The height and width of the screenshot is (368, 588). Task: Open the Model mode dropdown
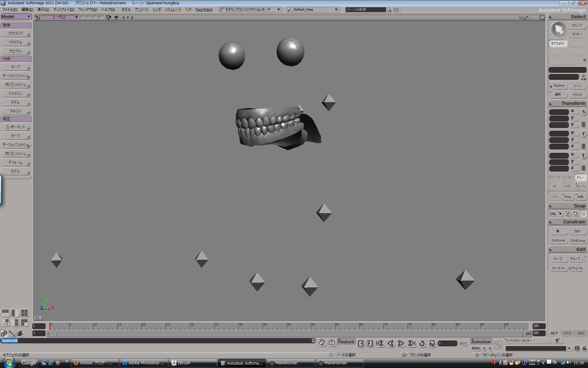[x=15, y=17]
